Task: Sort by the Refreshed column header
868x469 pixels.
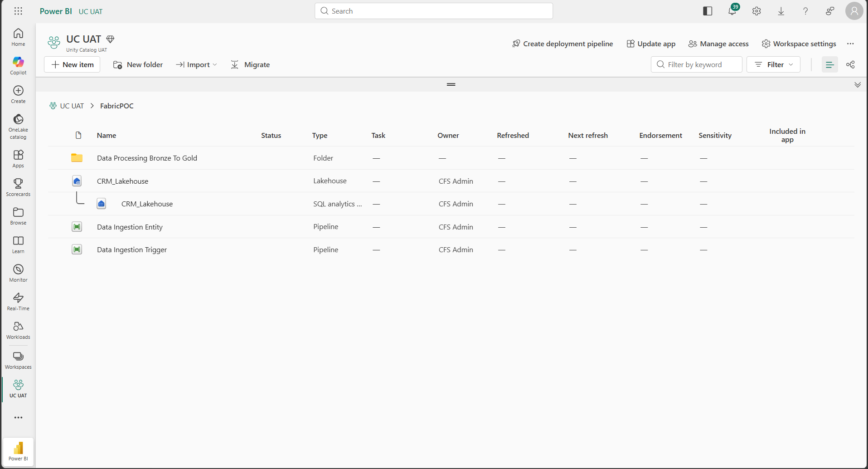Action: 513,135
